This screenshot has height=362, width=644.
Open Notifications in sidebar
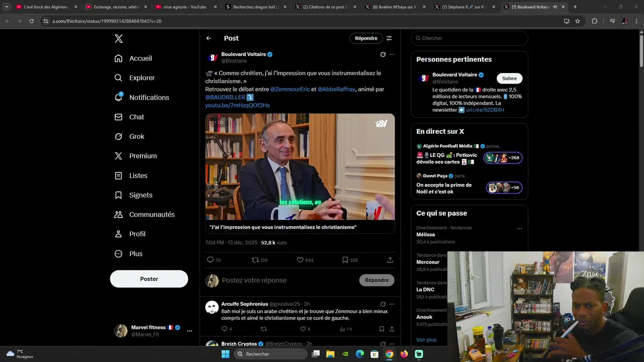(x=141, y=98)
